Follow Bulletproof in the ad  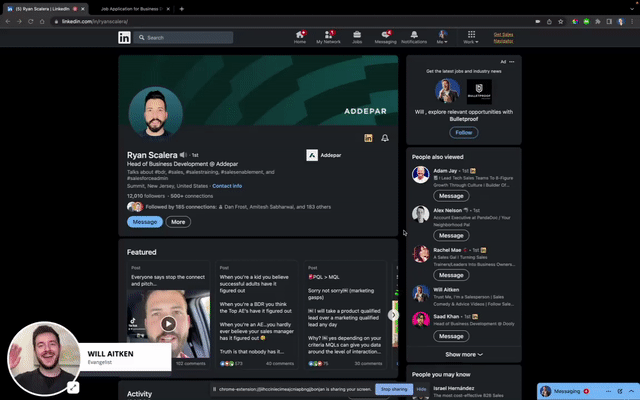point(464,132)
